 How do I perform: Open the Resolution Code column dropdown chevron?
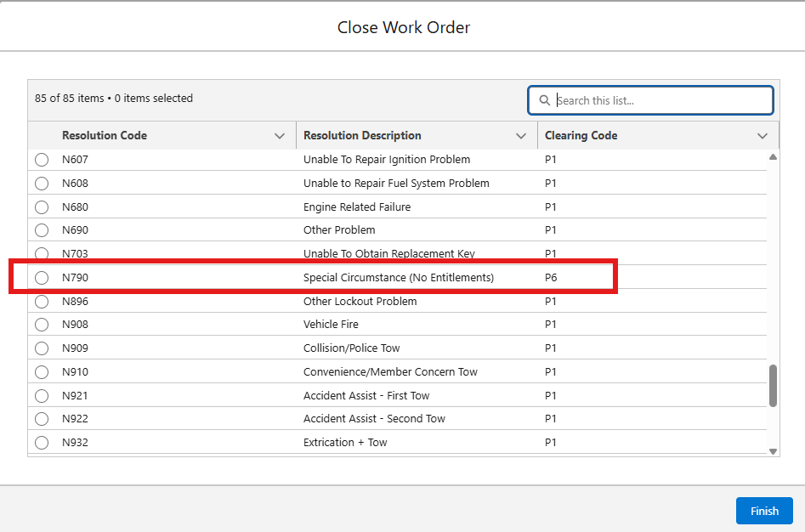[x=280, y=136]
